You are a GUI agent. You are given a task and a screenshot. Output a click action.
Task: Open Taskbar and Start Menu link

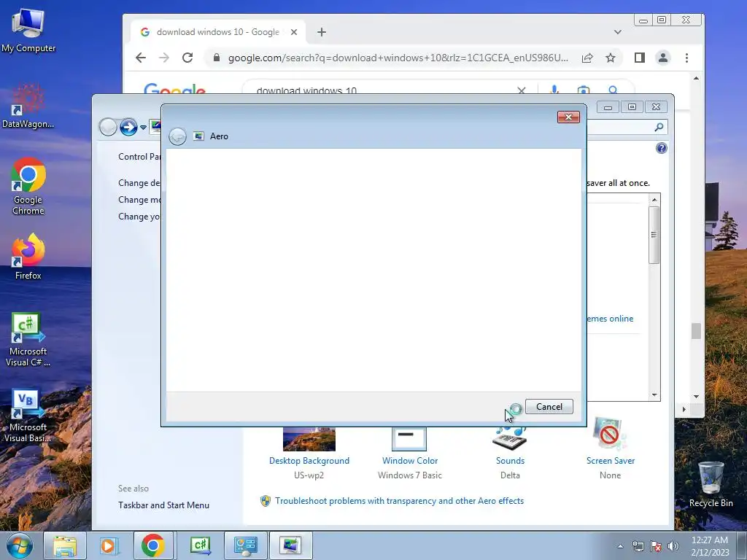163,505
